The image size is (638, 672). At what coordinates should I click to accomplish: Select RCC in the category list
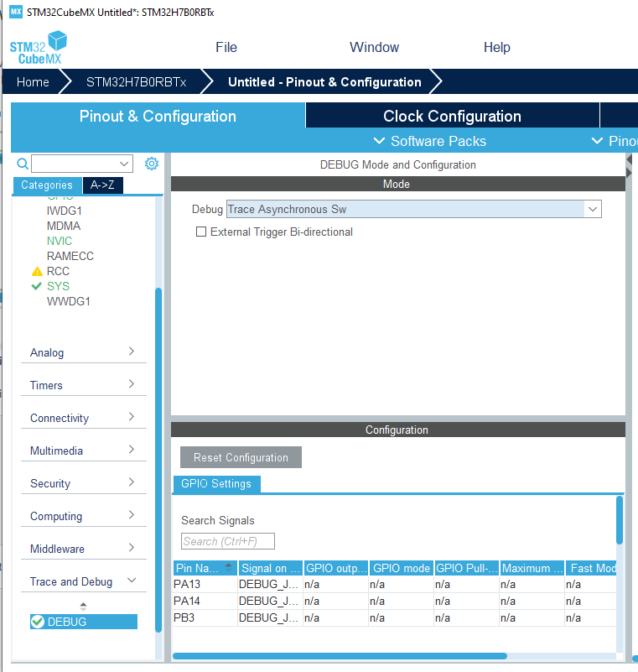click(x=58, y=271)
